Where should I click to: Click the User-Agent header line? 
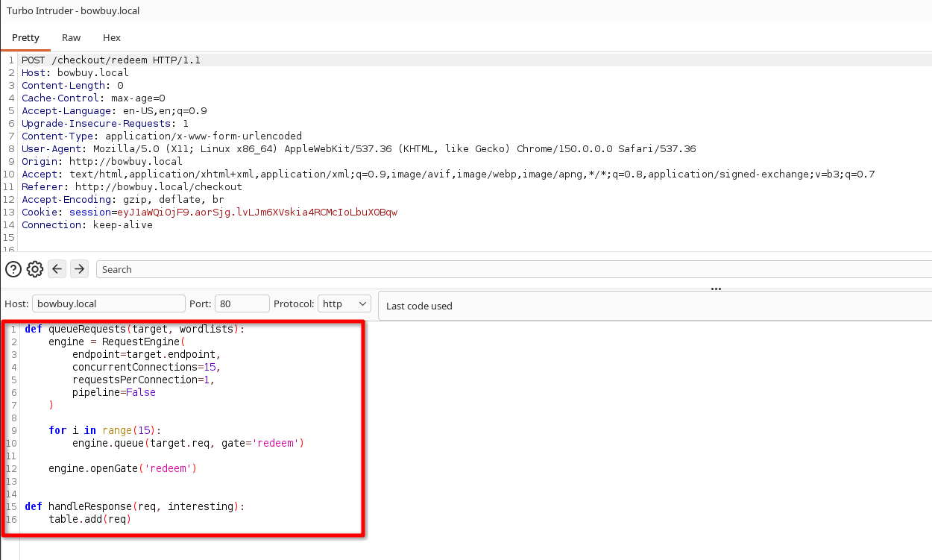[x=359, y=148]
